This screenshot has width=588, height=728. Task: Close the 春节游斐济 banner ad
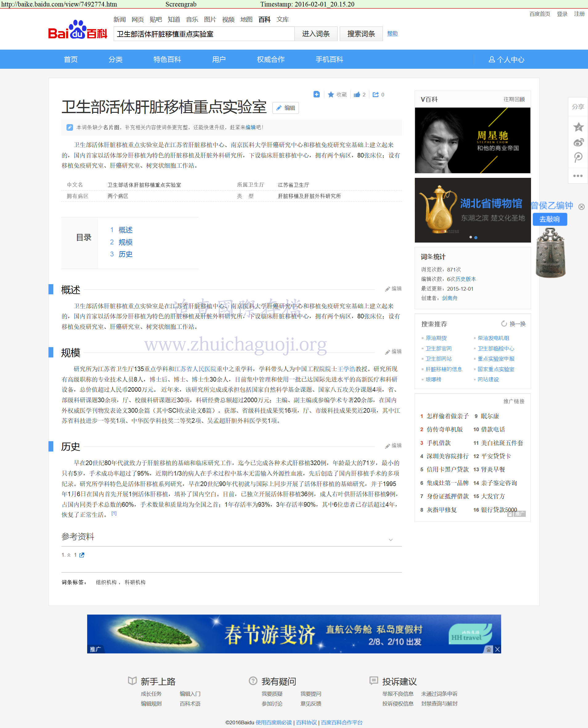point(497,649)
